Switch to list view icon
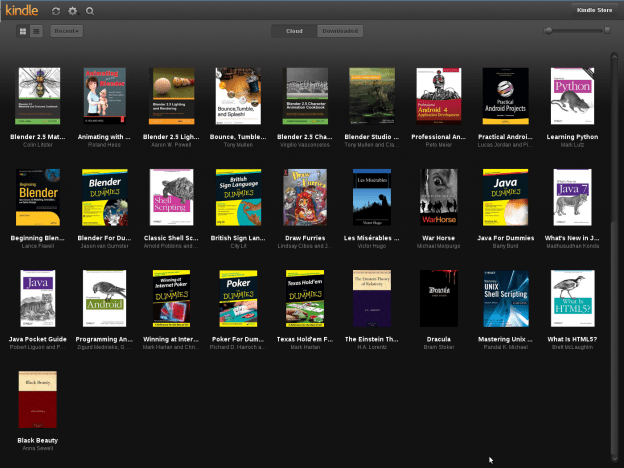 (36, 31)
